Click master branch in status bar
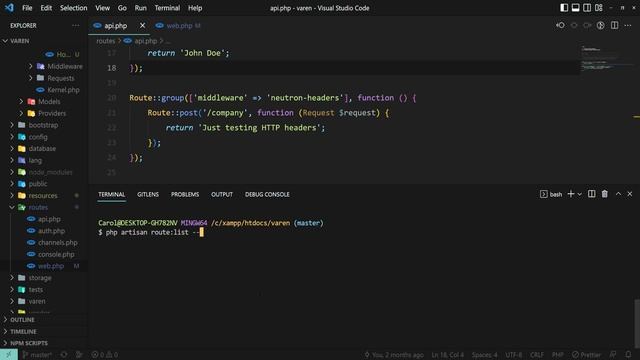Image resolution: width=640 pixels, height=360 pixels. pos(37,355)
